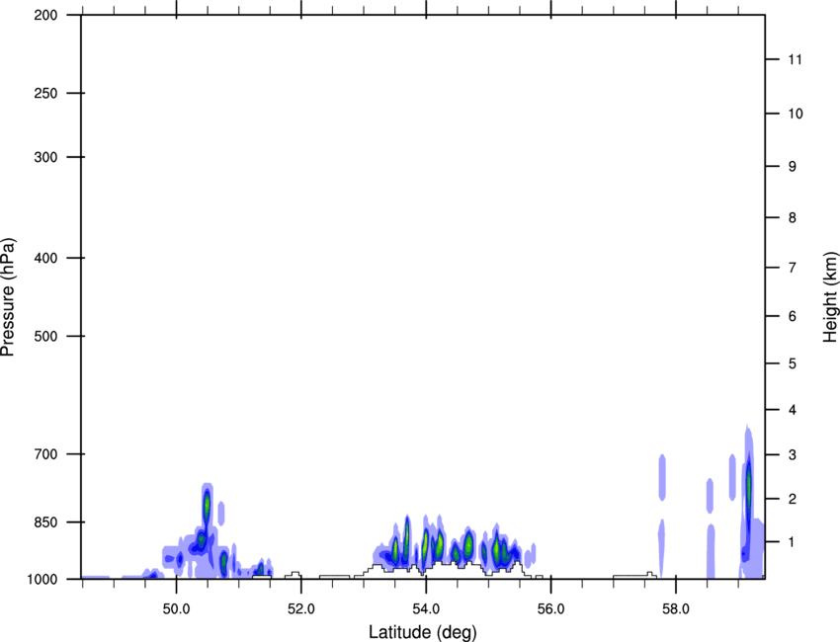Viewport: 840px width, 642px height.
Task: Click the 700 pressure tick label
Action: (45, 454)
